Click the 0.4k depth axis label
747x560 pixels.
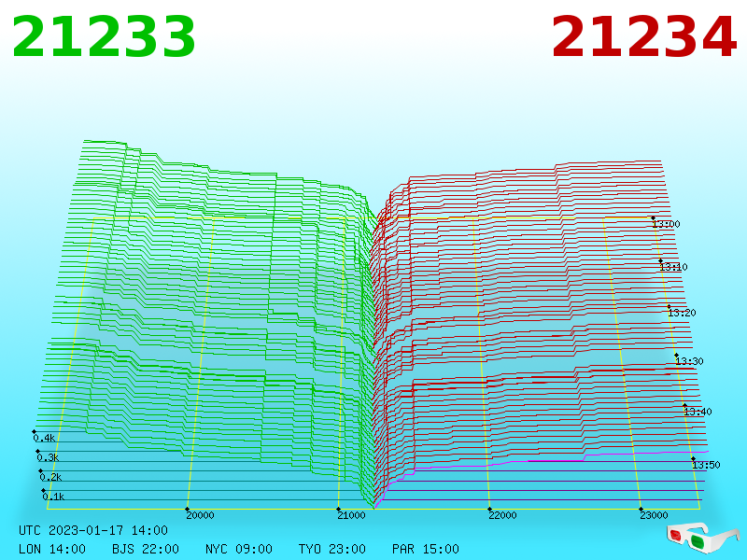point(44,438)
